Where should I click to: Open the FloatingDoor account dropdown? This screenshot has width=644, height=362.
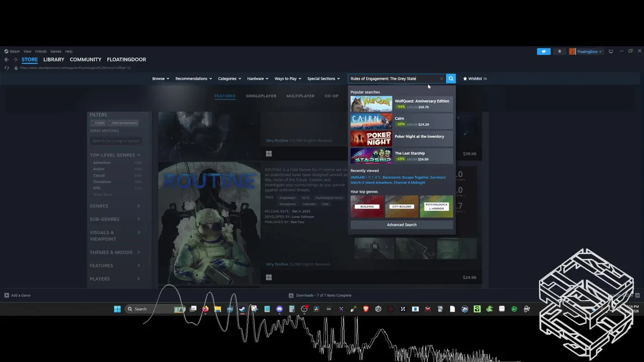pos(589,51)
